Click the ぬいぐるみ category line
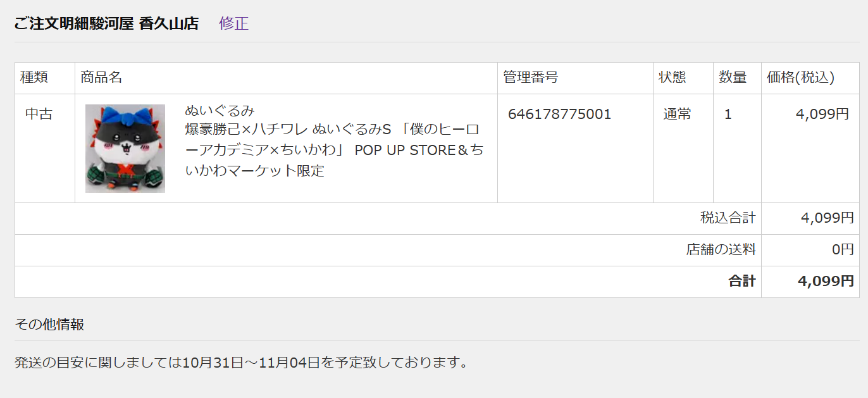This screenshot has height=398, width=868. click(x=220, y=111)
